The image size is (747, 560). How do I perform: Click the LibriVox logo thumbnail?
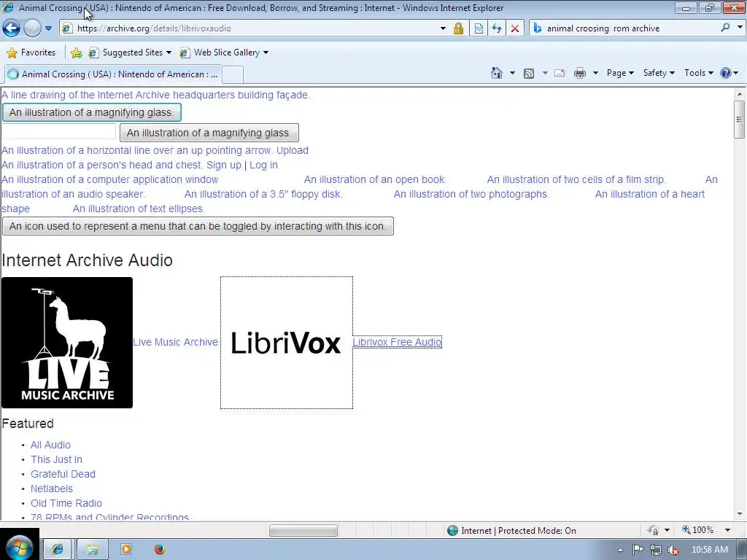(x=286, y=343)
